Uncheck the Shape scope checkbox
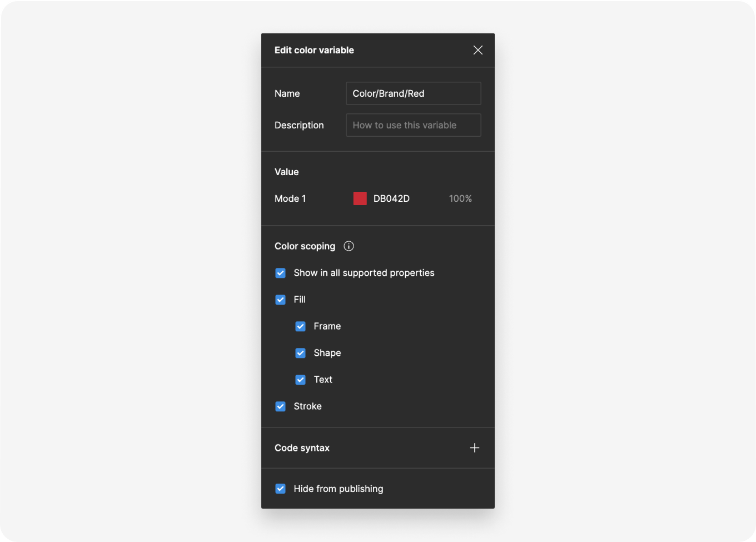This screenshot has width=756, height=542. pos(301,353)
